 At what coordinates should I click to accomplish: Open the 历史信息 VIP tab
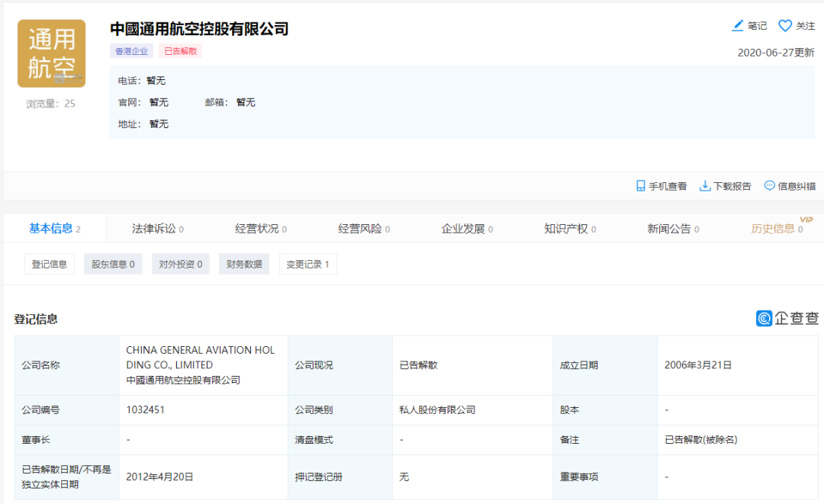[x=777, y=229]
